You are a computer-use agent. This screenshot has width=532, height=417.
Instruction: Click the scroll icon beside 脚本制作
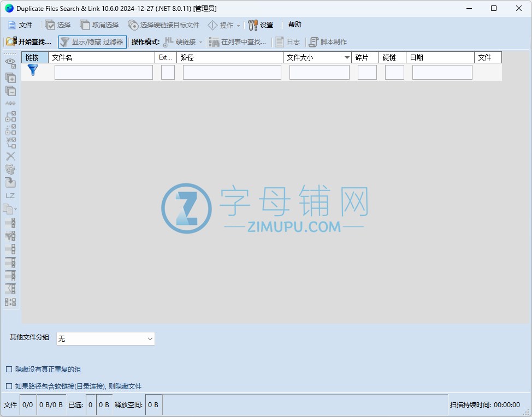(x=313, y=42)
